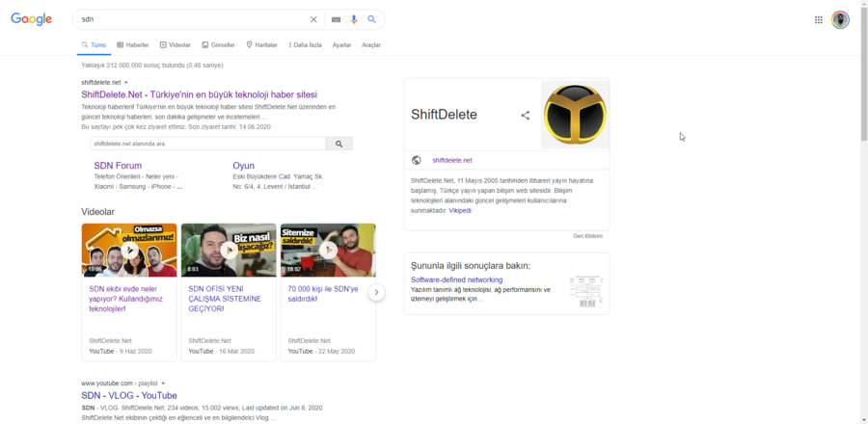
Task: Play the '70.000 kişi ile SDN'ye saldırdık' video thumbnail
Action: 328,251
